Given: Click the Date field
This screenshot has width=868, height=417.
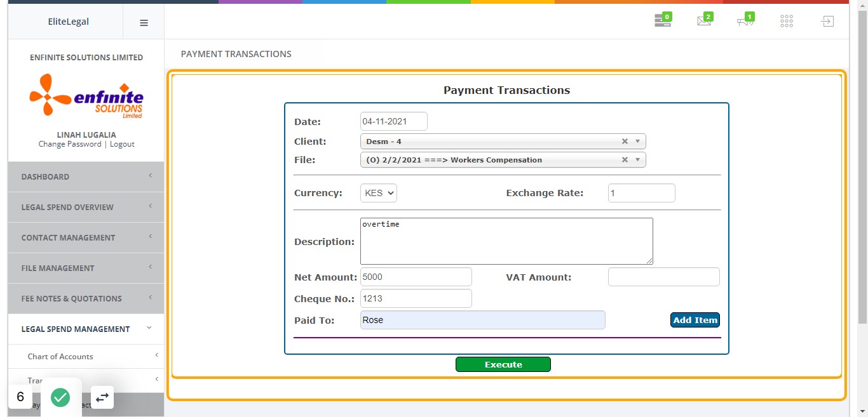Looking at the screenshot, I should (394, 121).
